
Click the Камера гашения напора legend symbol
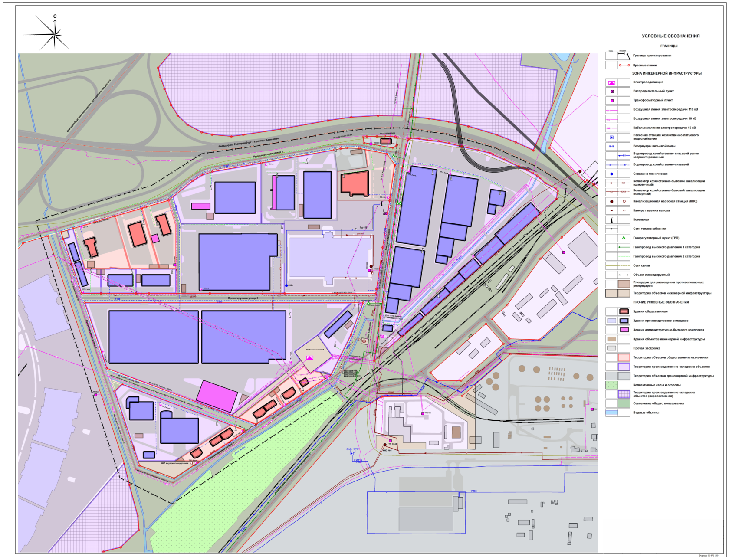coord(612,211)
